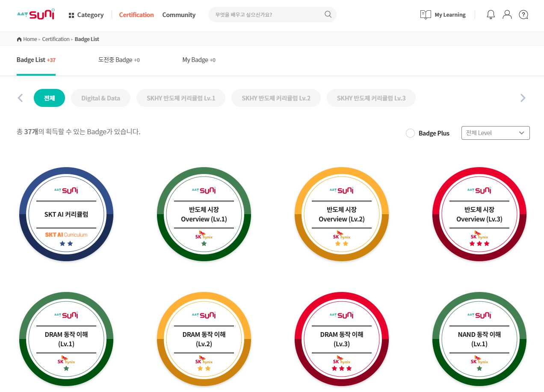Select the 전체 filter chip

click(x=49, y=98)
